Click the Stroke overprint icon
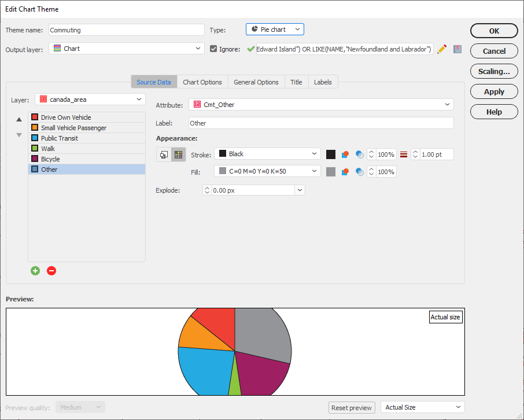Viewport: 524px width, 420px height. [345, 154]
